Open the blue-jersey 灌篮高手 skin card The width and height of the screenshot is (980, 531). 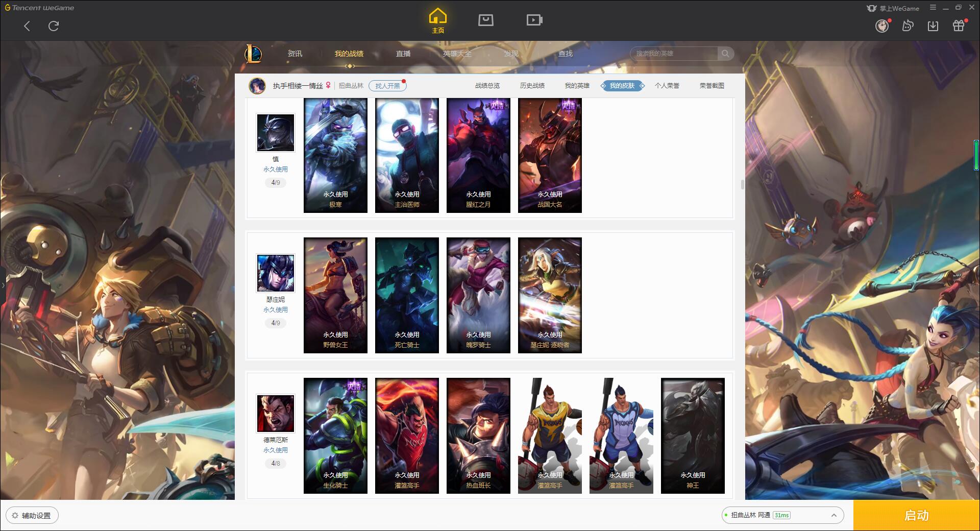pyautogui.click(x=621, y=436)
